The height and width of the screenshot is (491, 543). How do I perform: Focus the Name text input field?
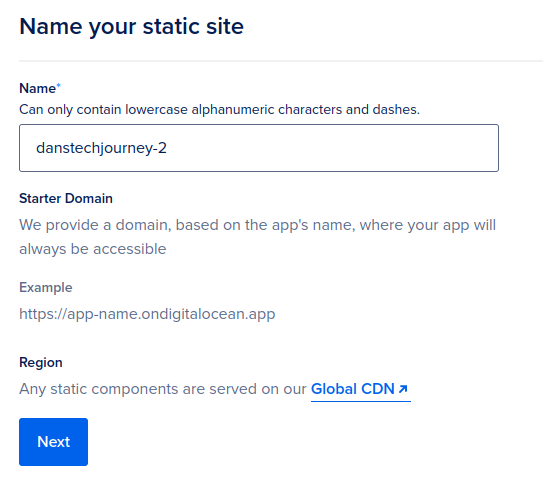(x=259, y=148)
